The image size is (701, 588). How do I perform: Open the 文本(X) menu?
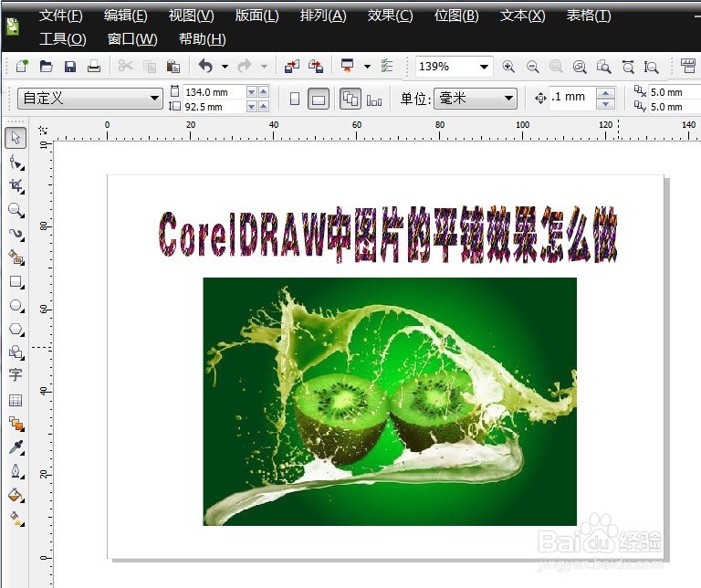pyautogui.click(x=523, y=16)
